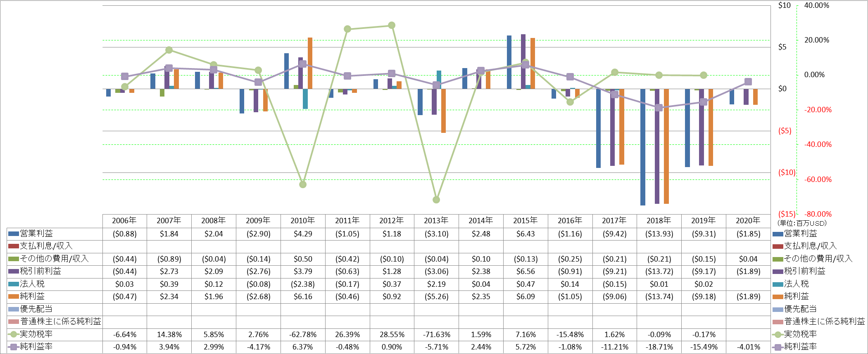Click the highest green 実効税率 marker at 2012年
Viewport: 868px width, 354px height.
click(392, 25)
